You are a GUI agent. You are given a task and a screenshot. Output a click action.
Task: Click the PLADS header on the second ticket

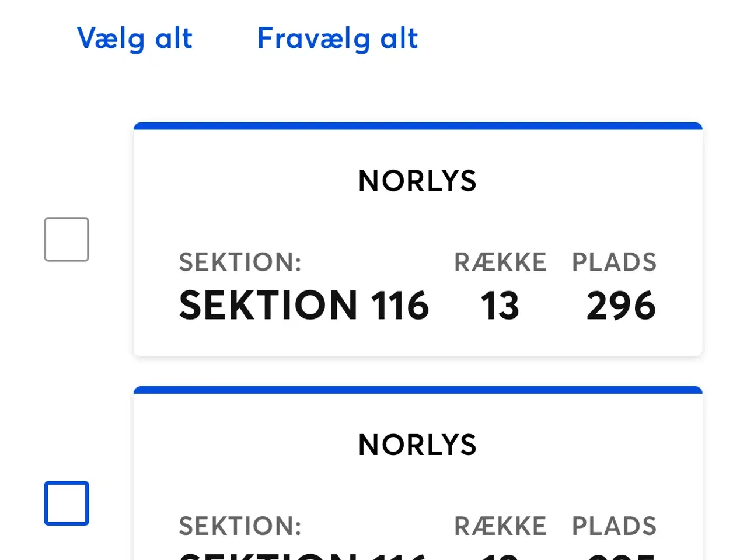(x=613, y=526)
